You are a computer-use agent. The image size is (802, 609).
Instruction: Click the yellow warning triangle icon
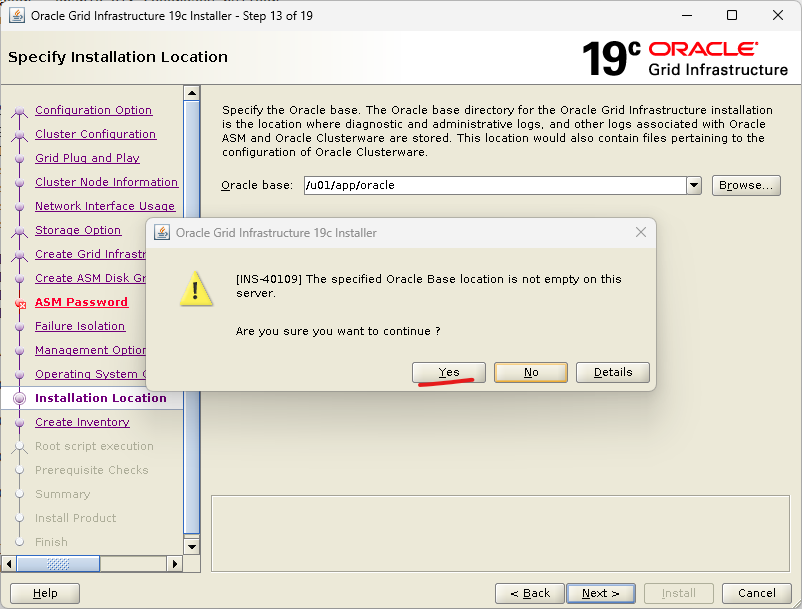click(196, 289)
